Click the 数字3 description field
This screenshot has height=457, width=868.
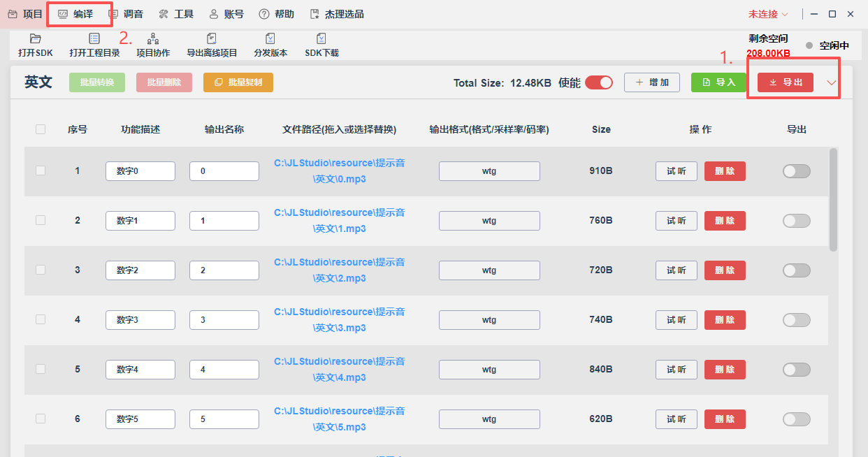point(140,320)
